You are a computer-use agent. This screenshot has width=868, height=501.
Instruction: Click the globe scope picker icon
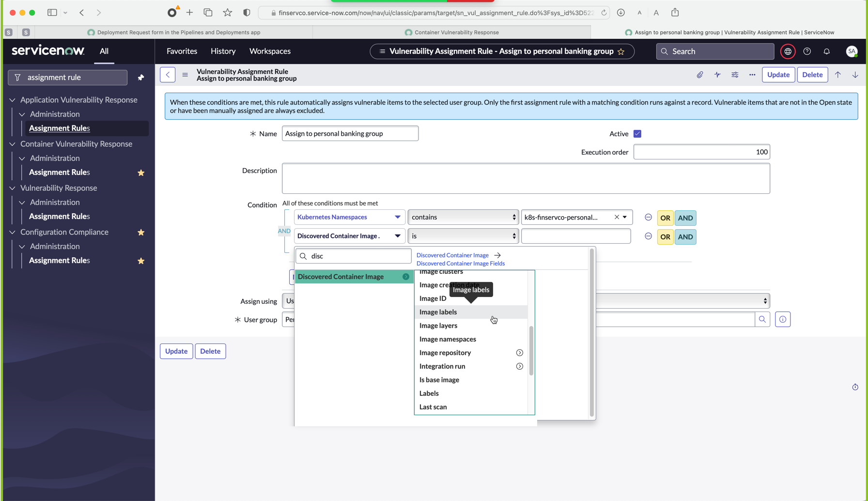coord(788,51)
